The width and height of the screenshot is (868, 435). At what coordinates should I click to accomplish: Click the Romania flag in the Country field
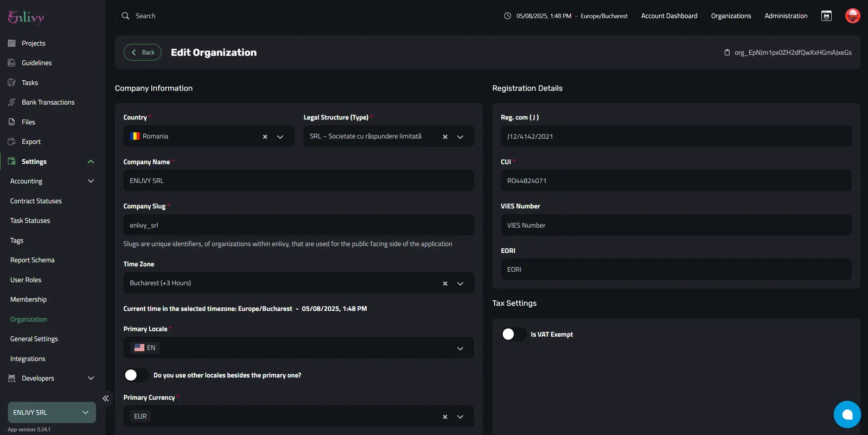click(x=135, y=136)
